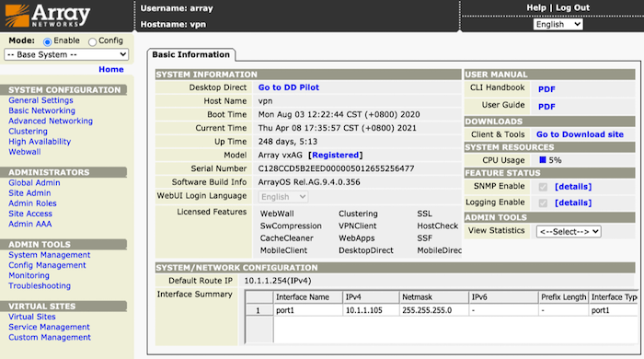This screenshot has height=359, width=644.
Task: Open Global Admin
Action: 34,183
